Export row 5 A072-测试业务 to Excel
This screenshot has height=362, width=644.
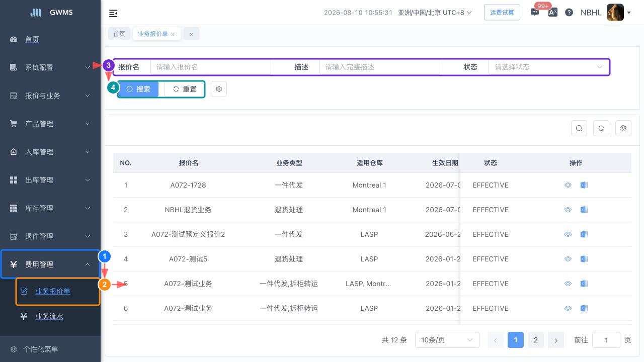pyautogui.click(x=584, y=284)
